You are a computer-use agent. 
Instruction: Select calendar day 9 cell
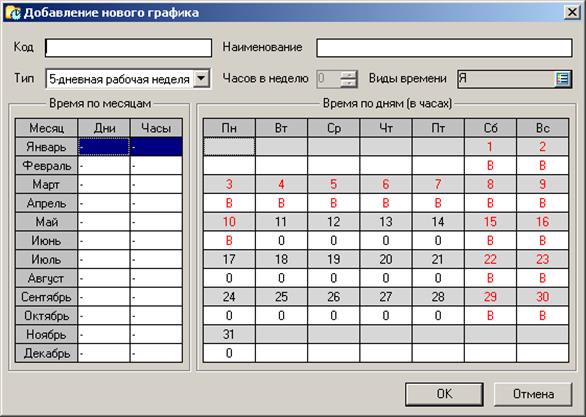point(543,184)
